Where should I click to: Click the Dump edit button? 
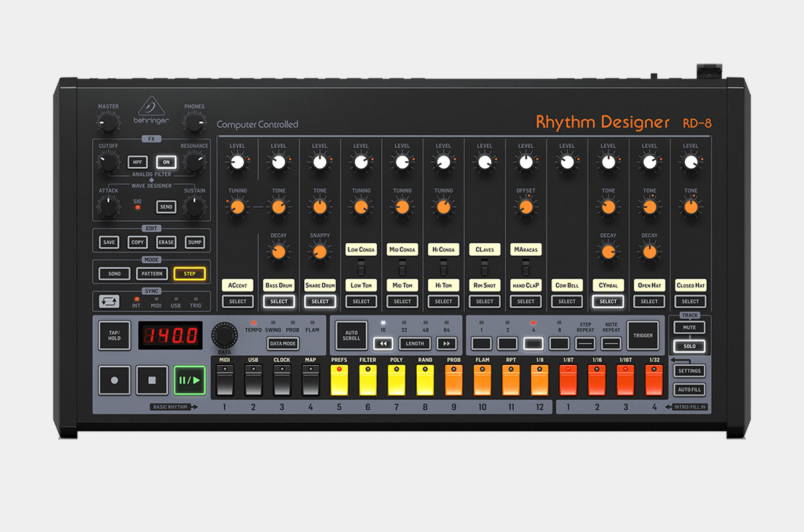click(x=195, y=243)
